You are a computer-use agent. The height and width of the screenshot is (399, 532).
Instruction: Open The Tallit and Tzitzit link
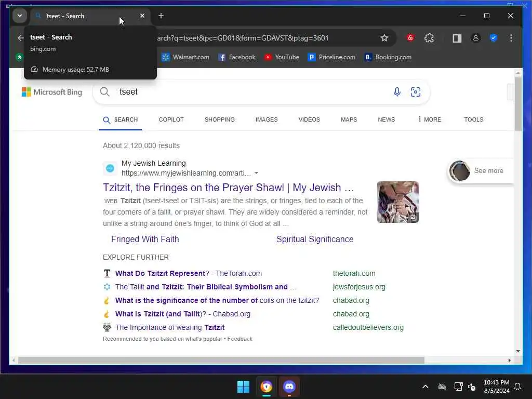pos(205,287)
